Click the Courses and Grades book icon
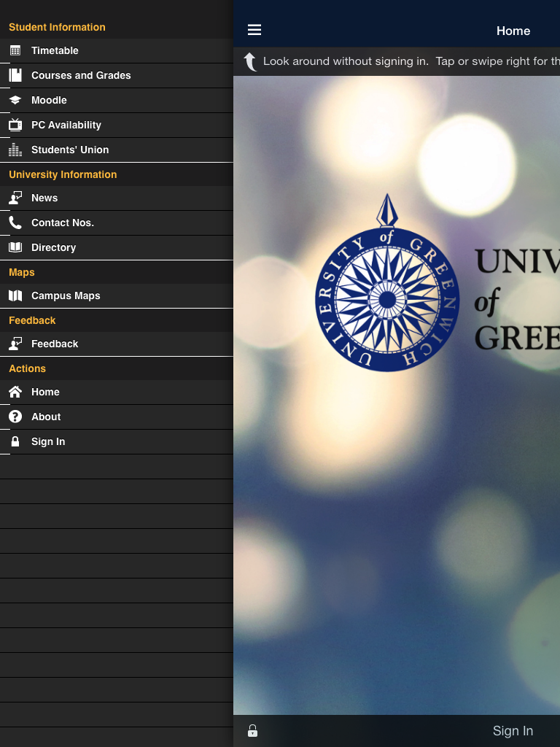 point(15,75)
